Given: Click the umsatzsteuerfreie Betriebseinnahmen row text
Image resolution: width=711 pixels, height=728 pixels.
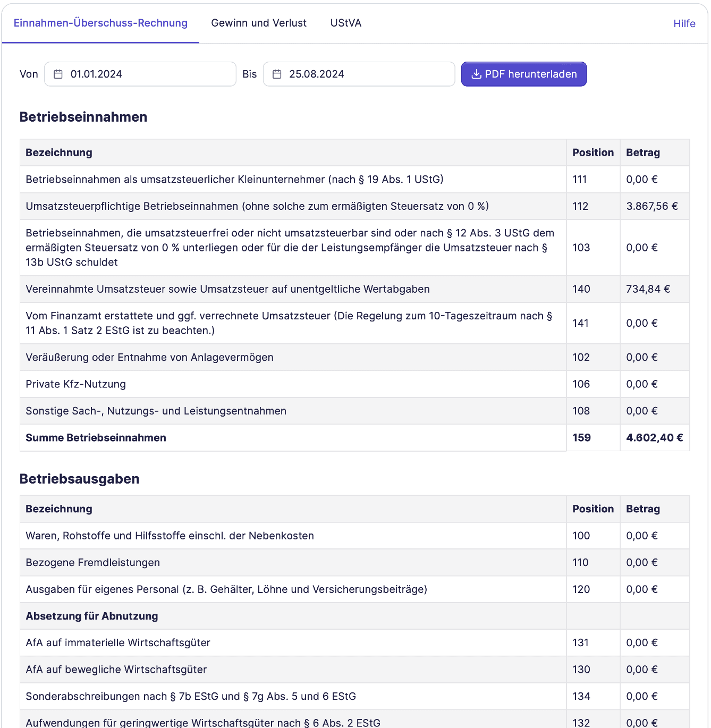Looking at the screenshot, I should tap(290, 248).
